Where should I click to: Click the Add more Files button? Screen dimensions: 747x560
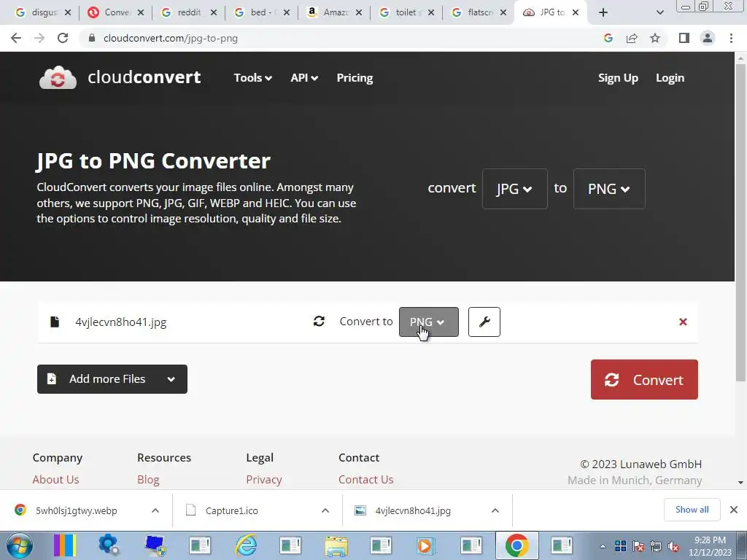point(112,379)
